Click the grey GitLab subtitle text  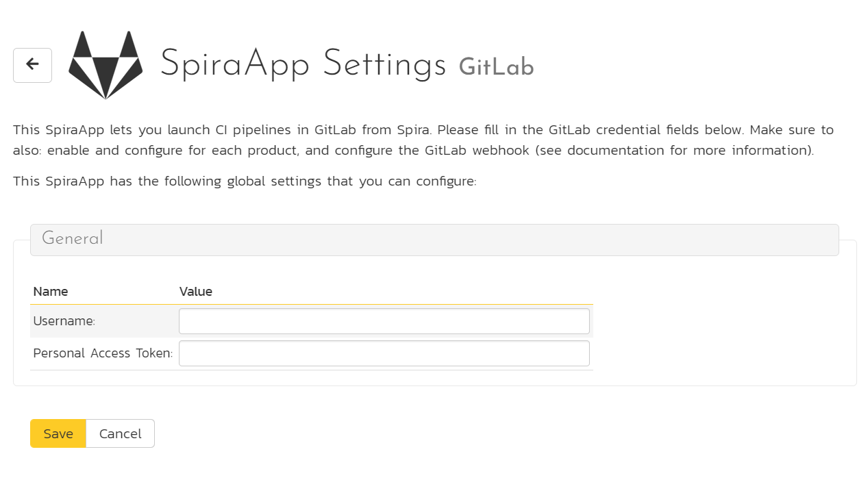coord(497,67)
